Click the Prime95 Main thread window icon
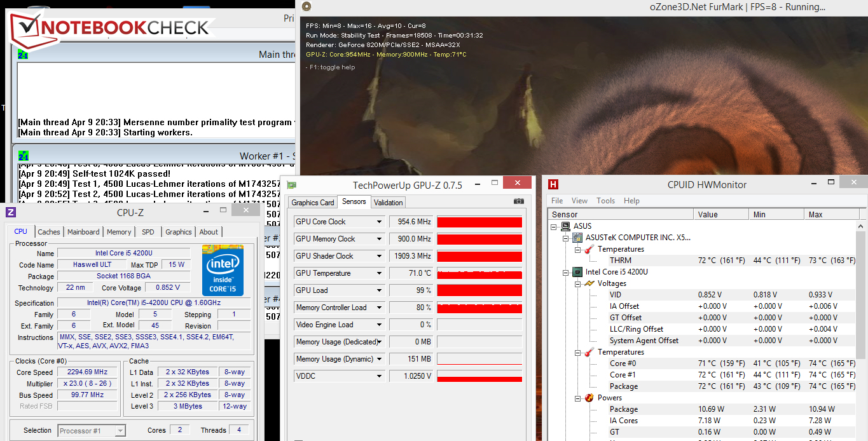 (23, 55)
